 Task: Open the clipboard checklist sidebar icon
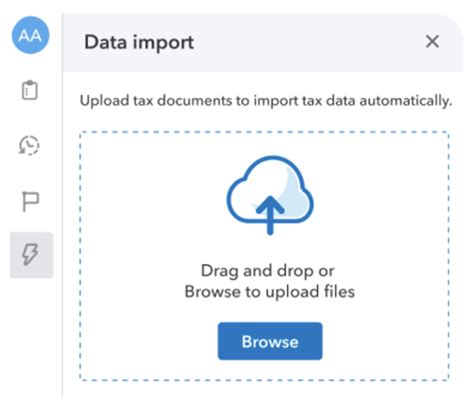tap(30, 90)
